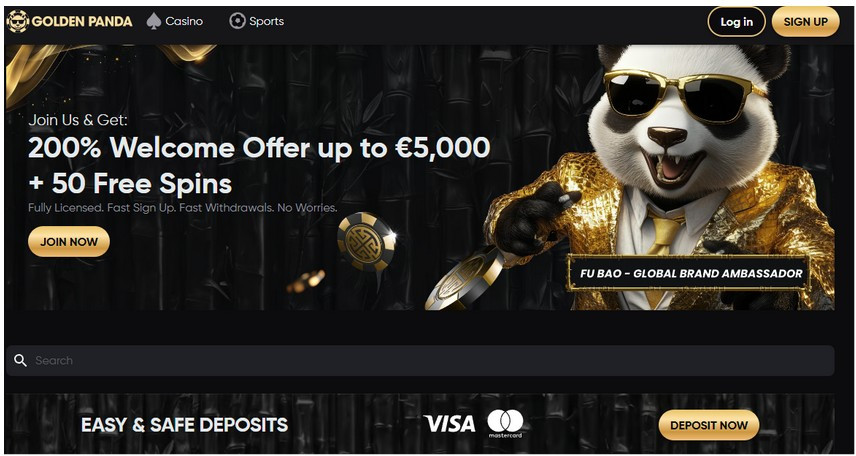Click the spade icon beside Casino
Screen dimensions: 856x456
154,21
